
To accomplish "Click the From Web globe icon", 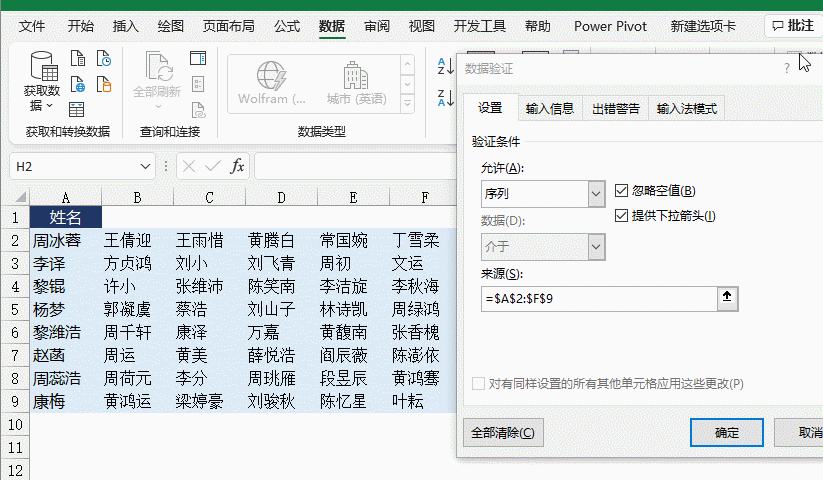I will point(78,84).
